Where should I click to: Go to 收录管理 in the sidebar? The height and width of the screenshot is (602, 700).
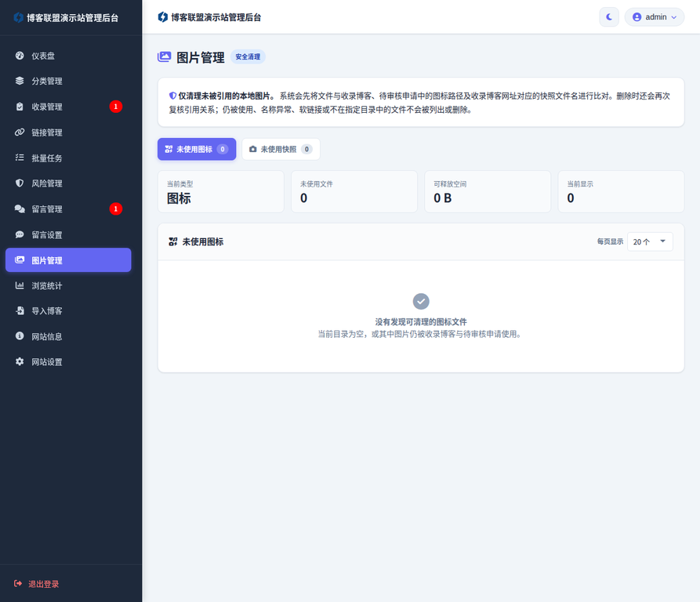click(68, 107)
